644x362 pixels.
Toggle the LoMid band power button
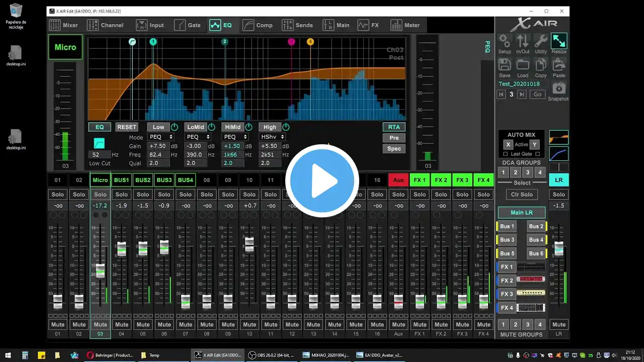(212, 127)
